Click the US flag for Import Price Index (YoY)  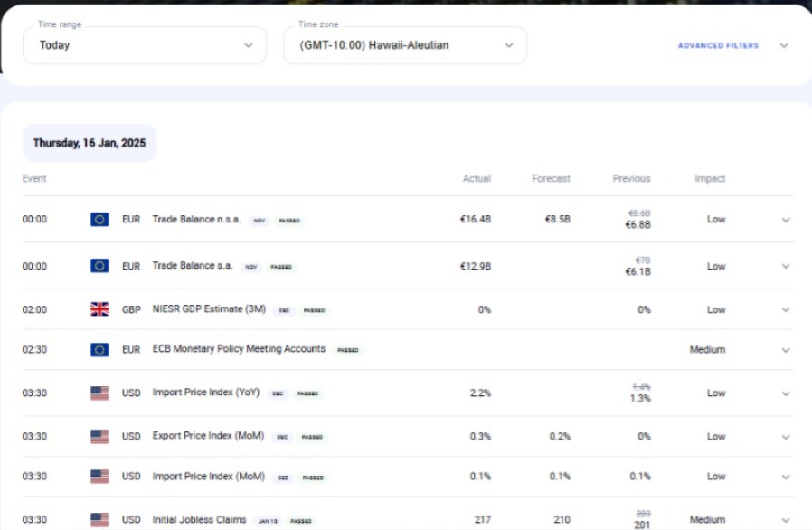click(99, 393)
